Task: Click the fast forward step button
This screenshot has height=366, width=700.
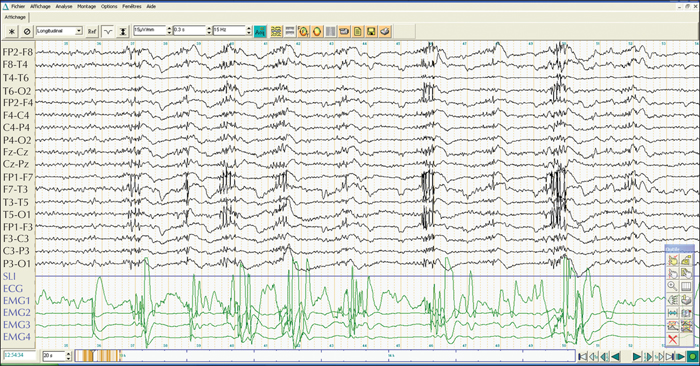Action: [x=659, y=356]
